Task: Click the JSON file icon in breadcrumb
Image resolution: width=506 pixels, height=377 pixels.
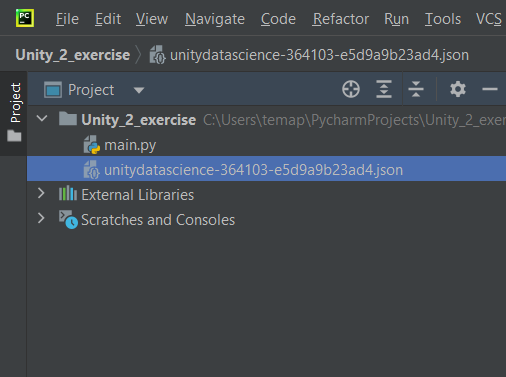Action: 157,55
